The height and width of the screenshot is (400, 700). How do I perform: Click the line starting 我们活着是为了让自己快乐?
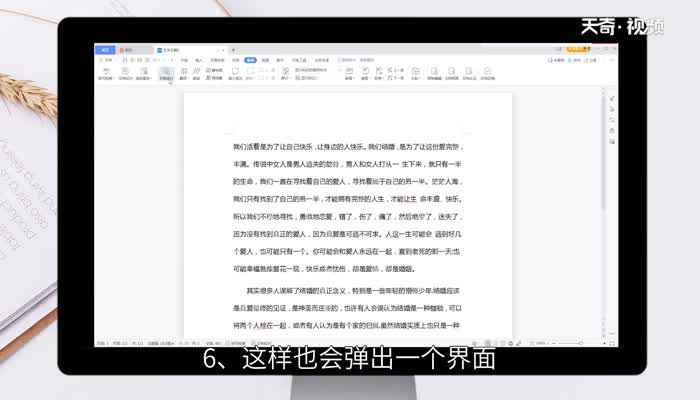coord(347,147)
